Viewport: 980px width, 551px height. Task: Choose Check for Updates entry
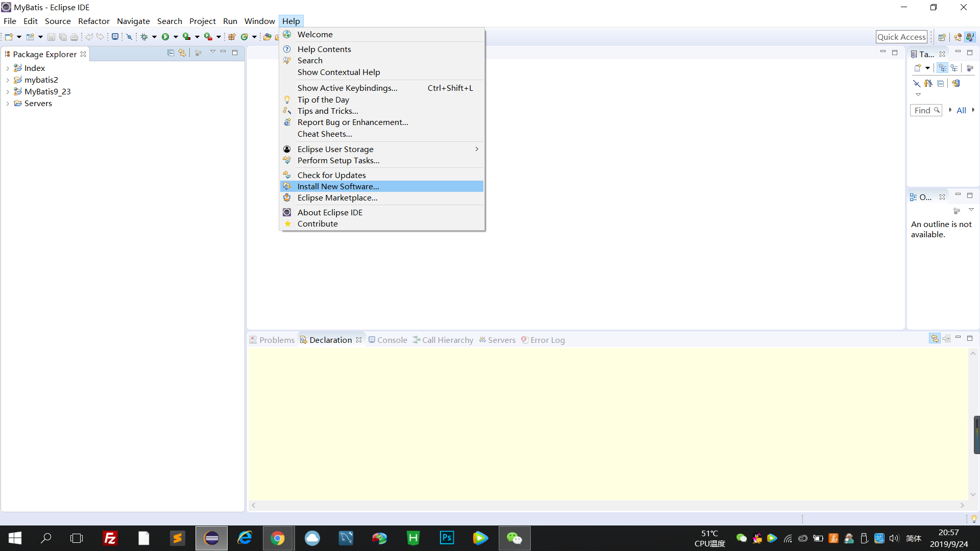coord(331,176)
